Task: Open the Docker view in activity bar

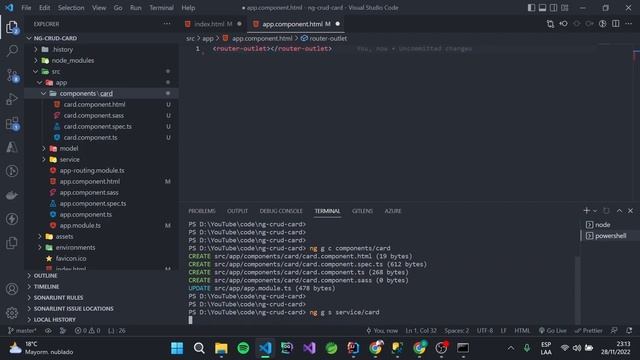Action: pos(12,195)
